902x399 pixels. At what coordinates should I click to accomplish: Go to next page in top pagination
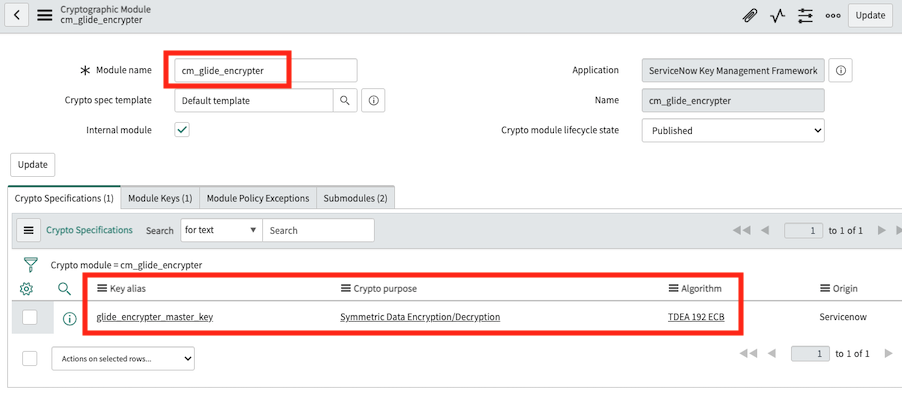881,231
